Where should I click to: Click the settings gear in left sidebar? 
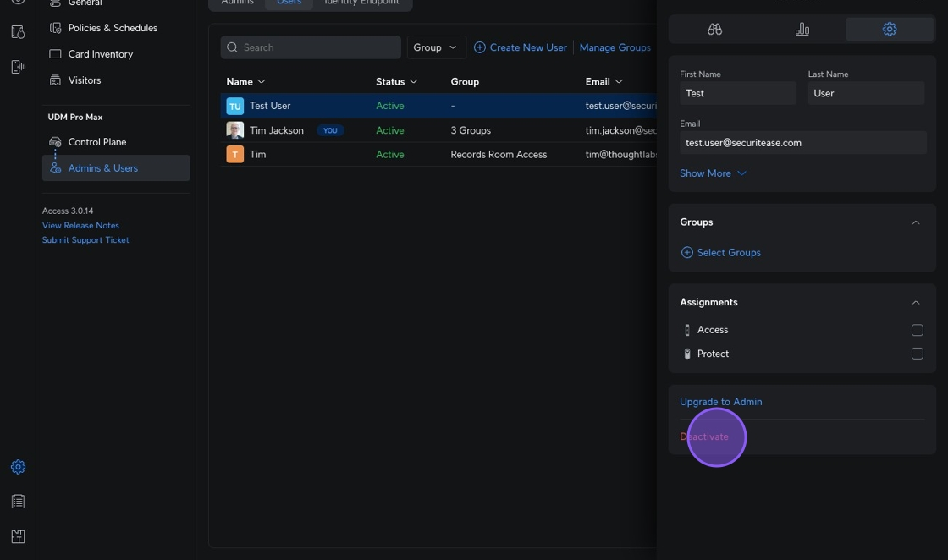coord(18,467)
